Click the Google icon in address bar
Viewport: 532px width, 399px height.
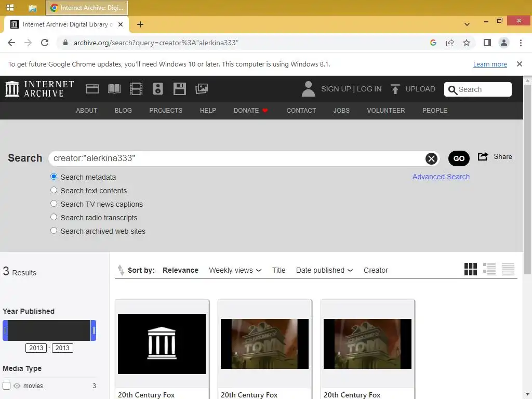tap(433, 43)
